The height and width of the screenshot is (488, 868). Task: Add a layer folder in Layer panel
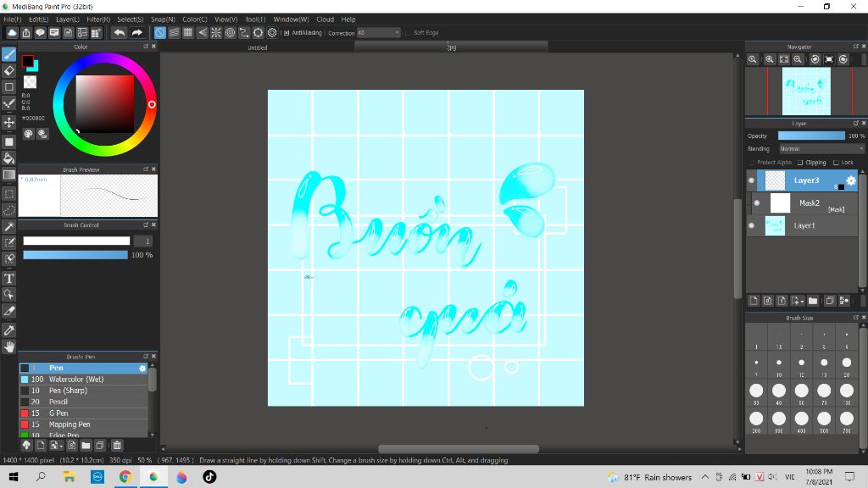[813, 301]
